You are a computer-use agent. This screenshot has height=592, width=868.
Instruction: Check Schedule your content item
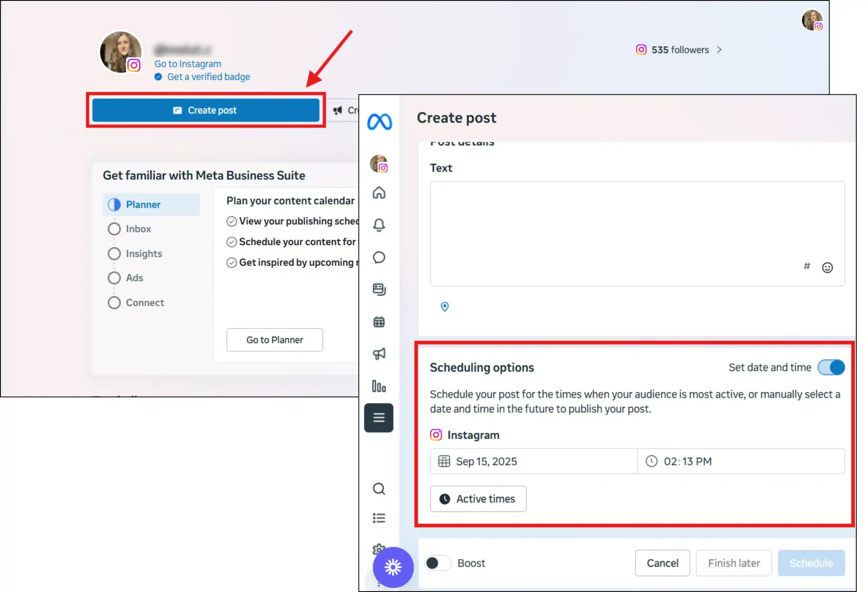[231, 242]
